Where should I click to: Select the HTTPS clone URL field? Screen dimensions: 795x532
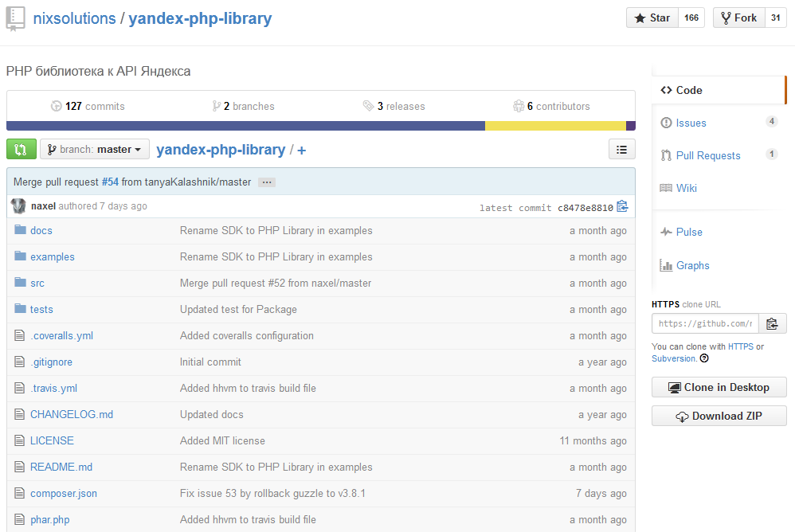[705, 323]
